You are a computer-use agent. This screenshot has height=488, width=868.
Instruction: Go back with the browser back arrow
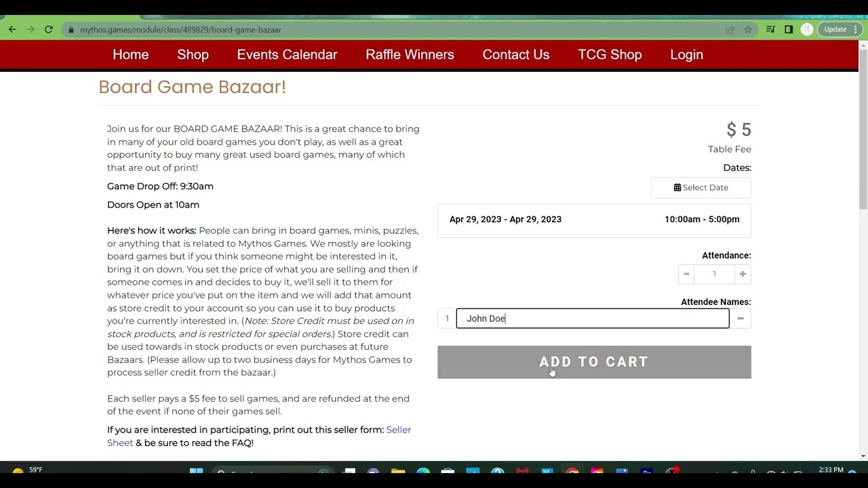[12, 29]
